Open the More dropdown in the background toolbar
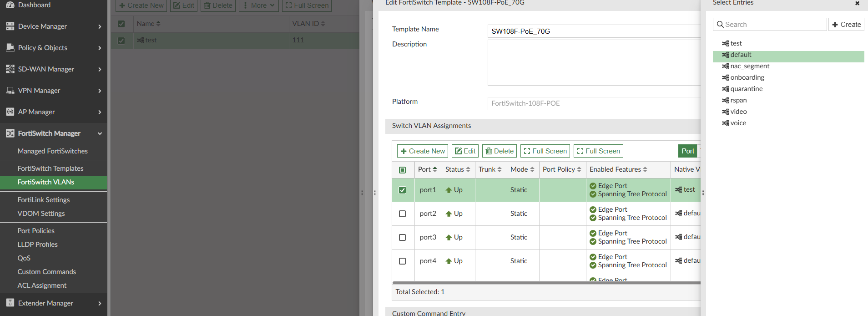868x316 pixels. pos(259,5)
